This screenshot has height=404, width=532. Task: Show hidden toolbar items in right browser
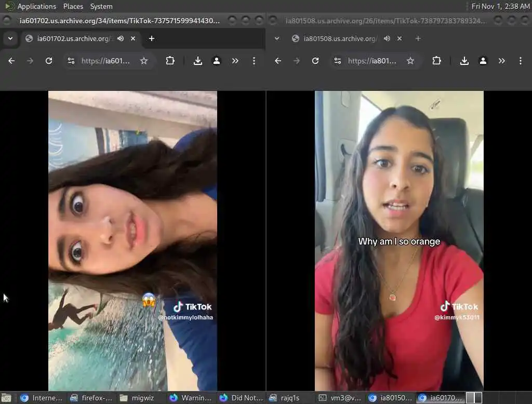(502, 61)
